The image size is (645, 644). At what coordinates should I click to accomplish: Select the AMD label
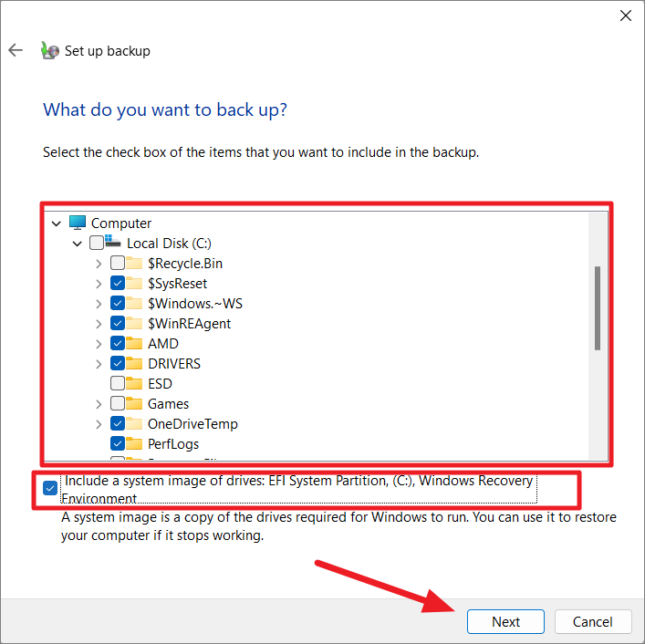[x=163, y=344]
